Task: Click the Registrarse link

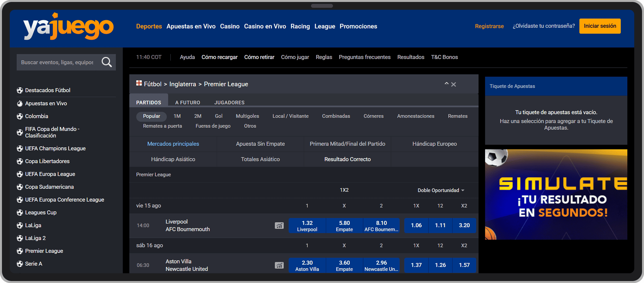Action: click(x=489, y=26)
